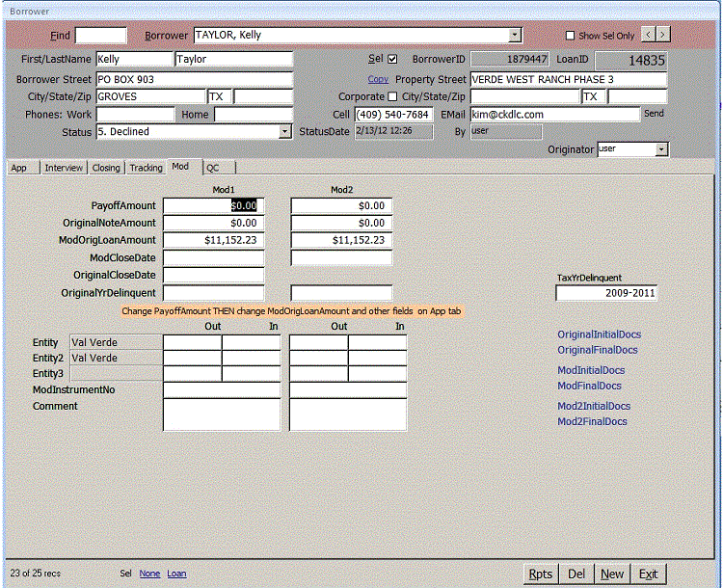723x588 pixels.
Task: Click the Copy address link
Action: coord(378,79)
